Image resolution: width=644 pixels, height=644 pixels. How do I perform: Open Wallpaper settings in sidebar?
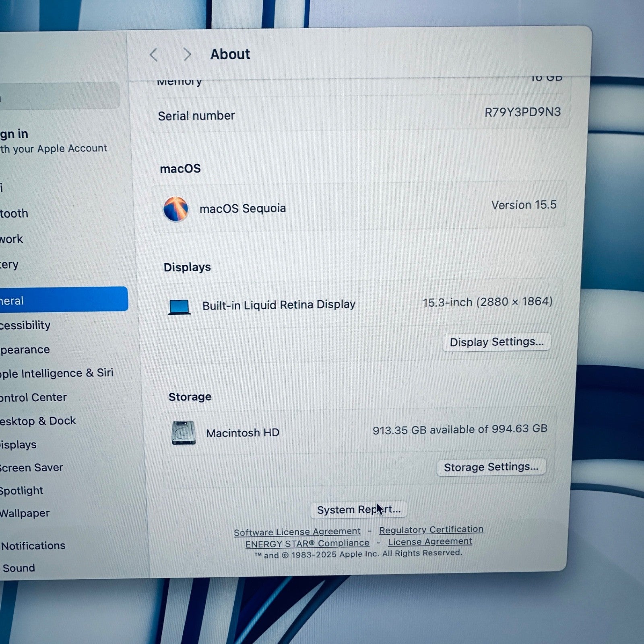point(25,513)
